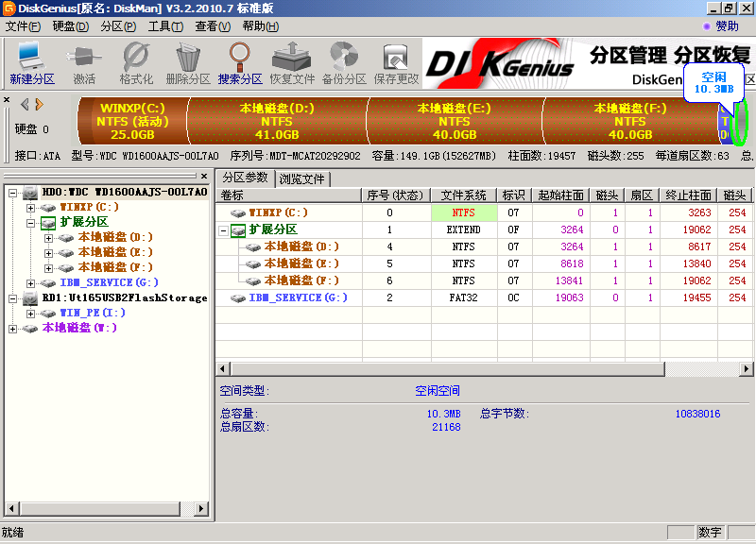Screen dimensions: 756x544
Task: Select the RD1 flash drive icon in tree
Action: pos(30,298)
